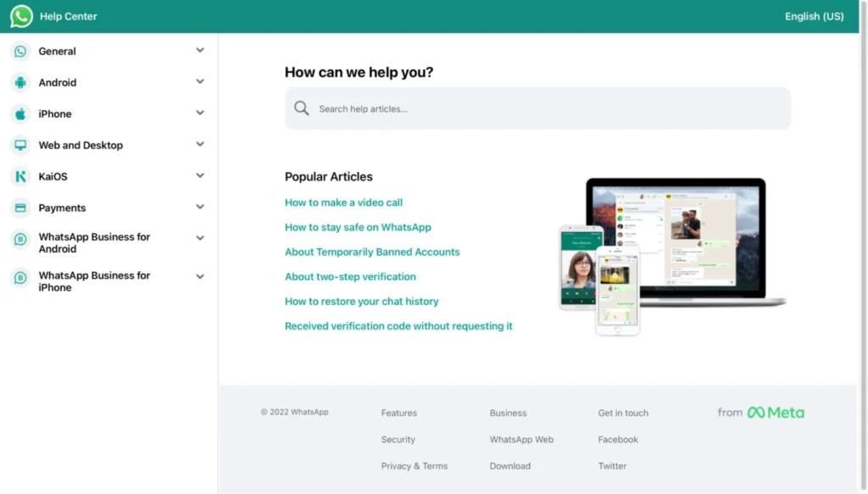The width and height of the screenshot is (868, 494).
Task: Click the search magnifier icon
Action: [302, 108]
